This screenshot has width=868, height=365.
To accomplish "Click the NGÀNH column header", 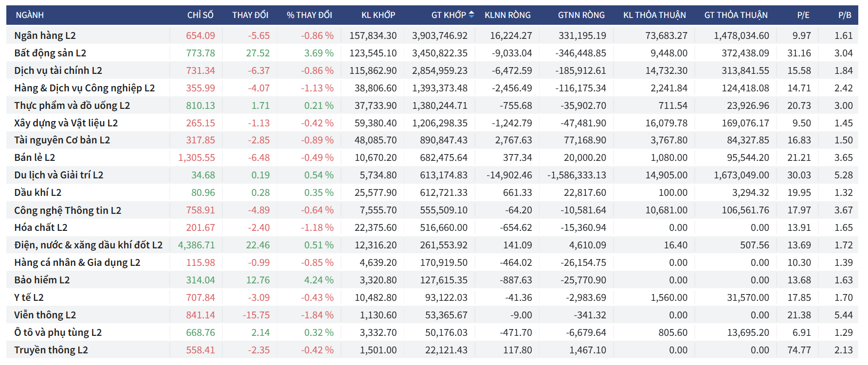I will pos(30,15).
